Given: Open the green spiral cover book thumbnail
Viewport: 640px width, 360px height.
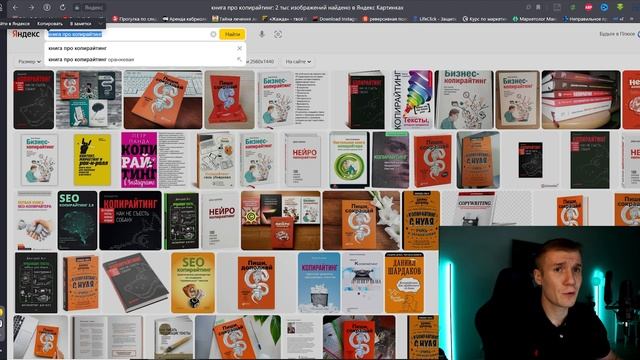Looking at the screenshot, I should tap(349, 160).
